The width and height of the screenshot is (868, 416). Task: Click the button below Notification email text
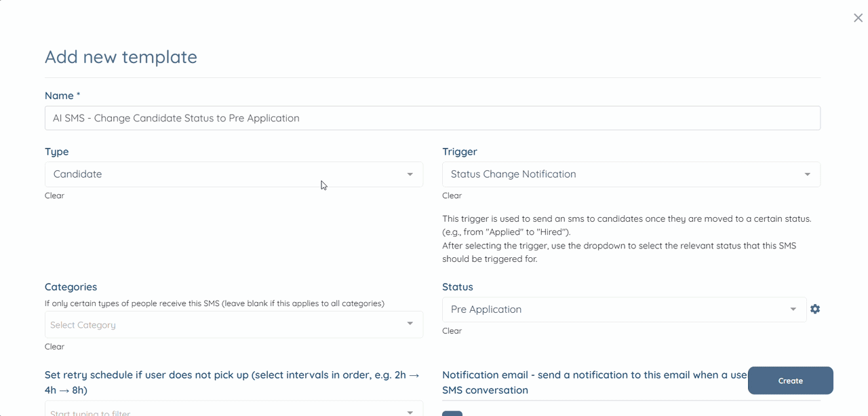coord(452,413)
